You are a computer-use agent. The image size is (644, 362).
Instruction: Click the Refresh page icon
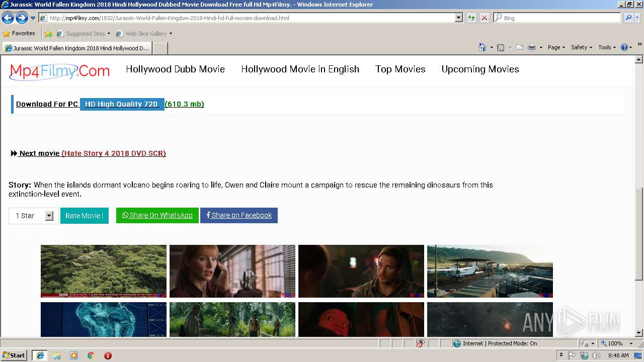coord(471,18)
